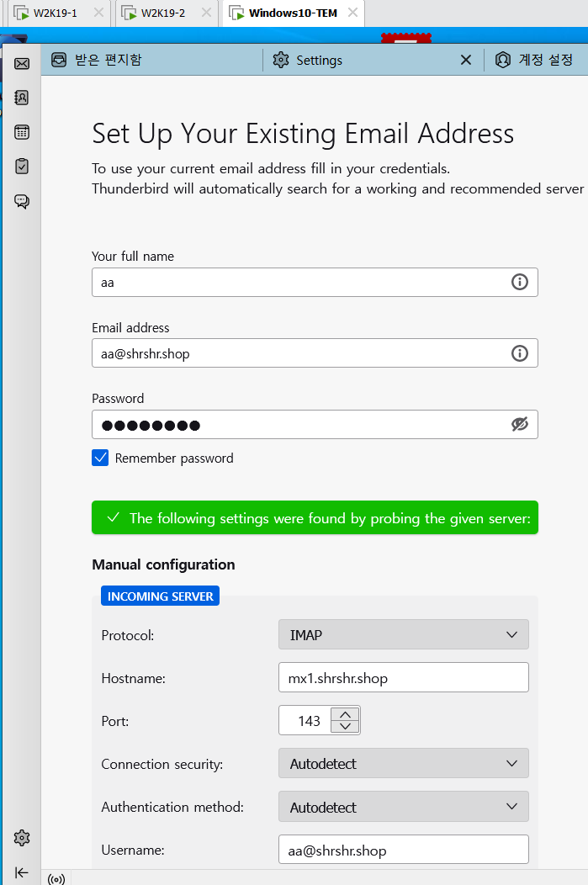Increase the Port value with up arrow
588x885 pixels.
point(346,714)
